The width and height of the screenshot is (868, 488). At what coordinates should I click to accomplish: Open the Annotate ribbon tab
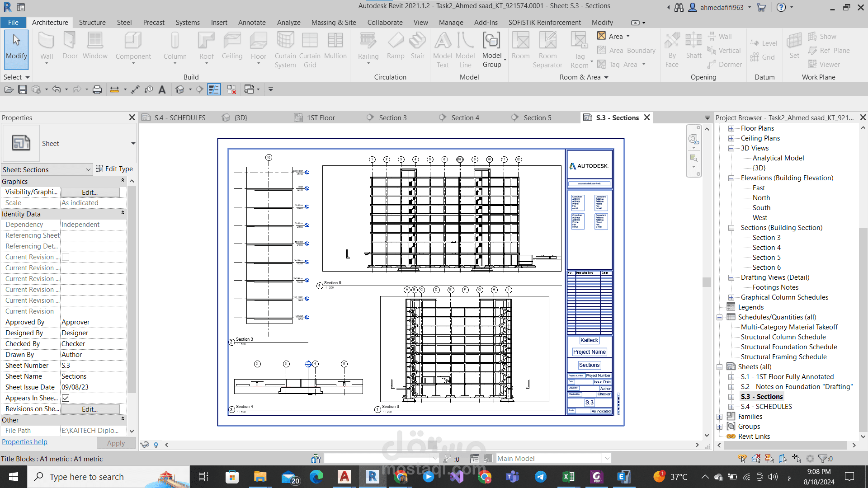(252, 22)
